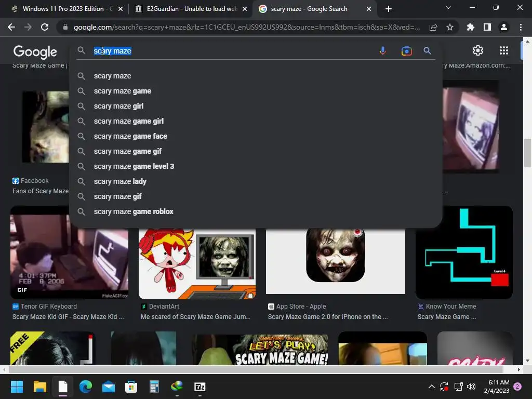Choose the 'scary maze' suggestion
Viewport: 532px width, 399px height.
(256, 76)
